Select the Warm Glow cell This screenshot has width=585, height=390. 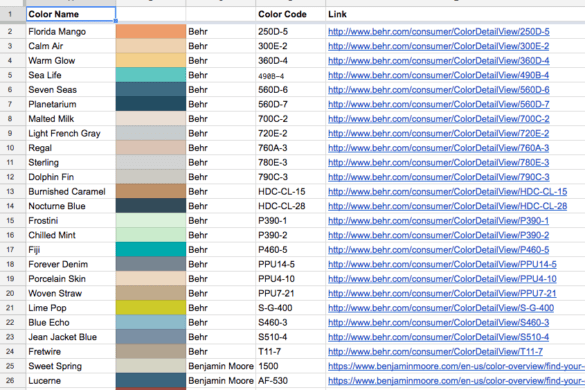71,61
